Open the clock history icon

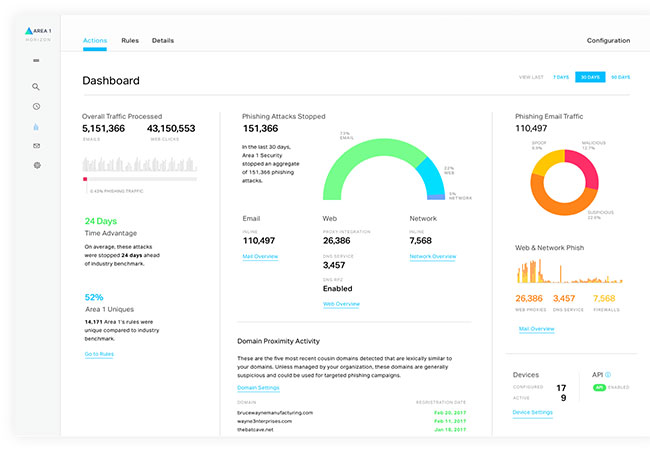coord(36,106)
